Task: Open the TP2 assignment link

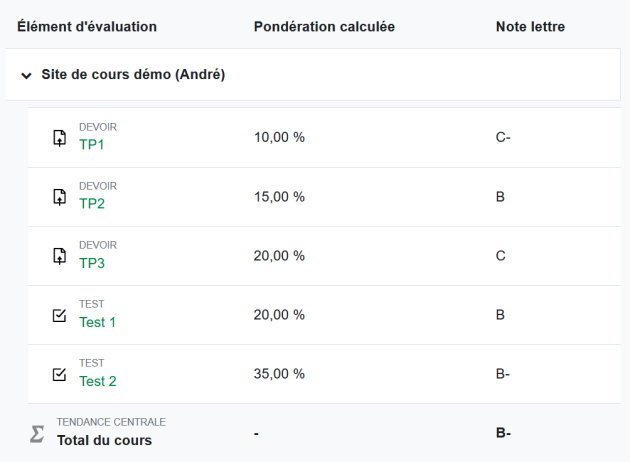Action: [x=92, y=204]
